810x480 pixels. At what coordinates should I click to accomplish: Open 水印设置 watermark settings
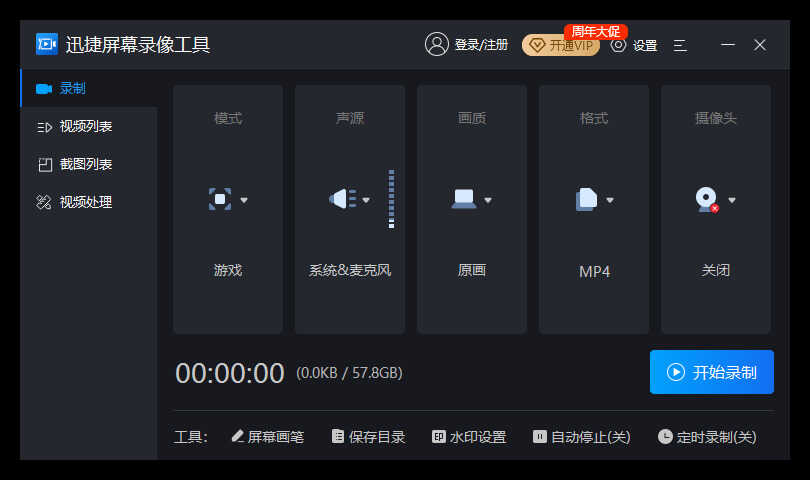coord(469,437)
